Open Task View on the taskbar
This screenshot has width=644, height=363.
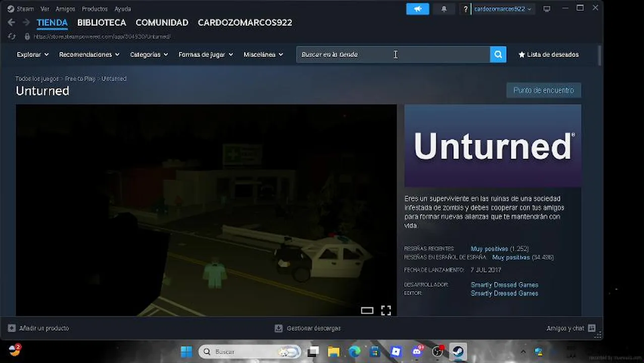pos(313,351)
